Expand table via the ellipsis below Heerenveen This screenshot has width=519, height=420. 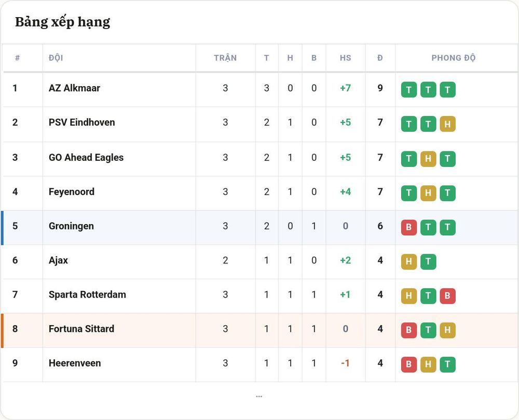(259, 396)
